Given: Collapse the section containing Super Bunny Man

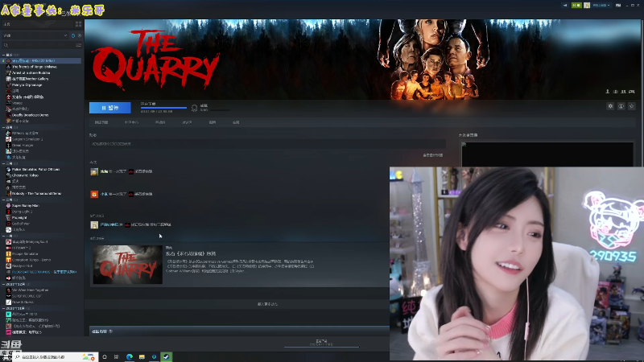Looking at the screenshot, I should click(x=4, y=200).
